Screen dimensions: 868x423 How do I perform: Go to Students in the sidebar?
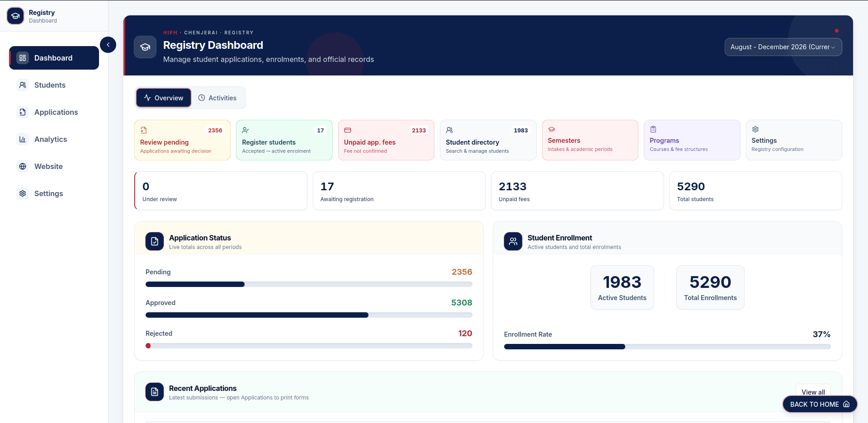(x=54, y=85)
